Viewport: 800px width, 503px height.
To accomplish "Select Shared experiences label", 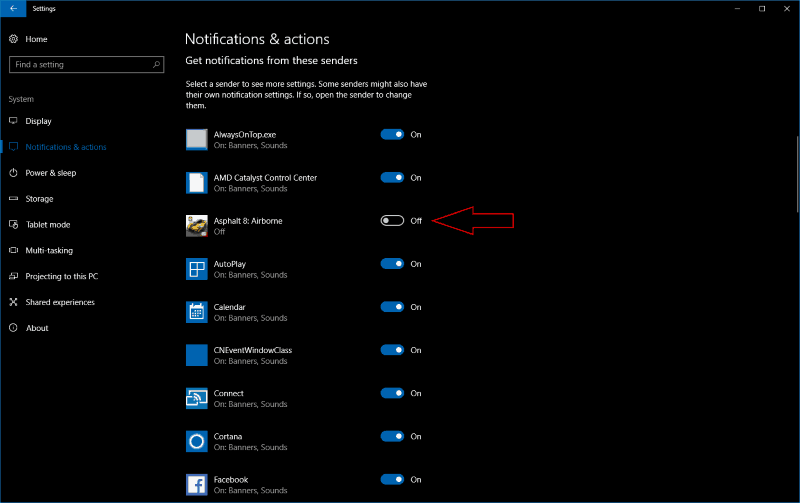I will click(60, 302).
